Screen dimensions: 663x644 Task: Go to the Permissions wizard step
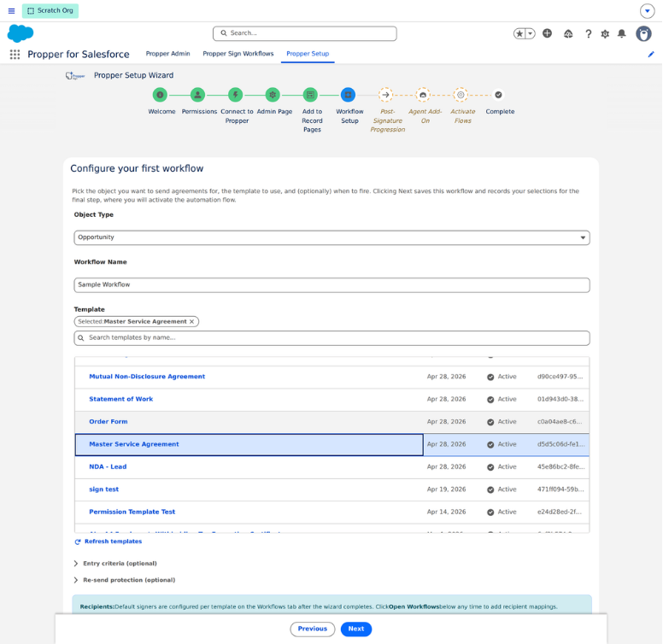[197, 95]
